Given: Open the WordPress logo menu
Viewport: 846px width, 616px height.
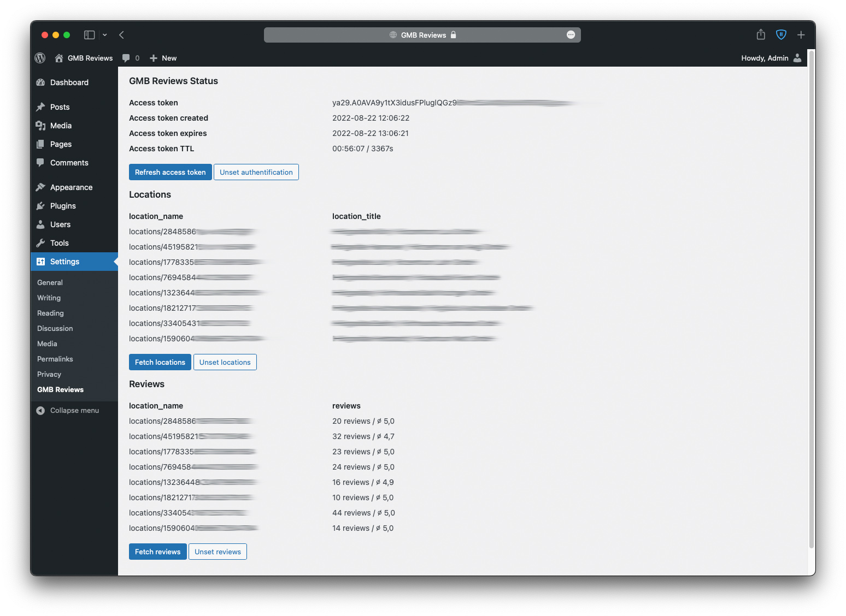Looking at the screenshot, I should coord(40,58).
